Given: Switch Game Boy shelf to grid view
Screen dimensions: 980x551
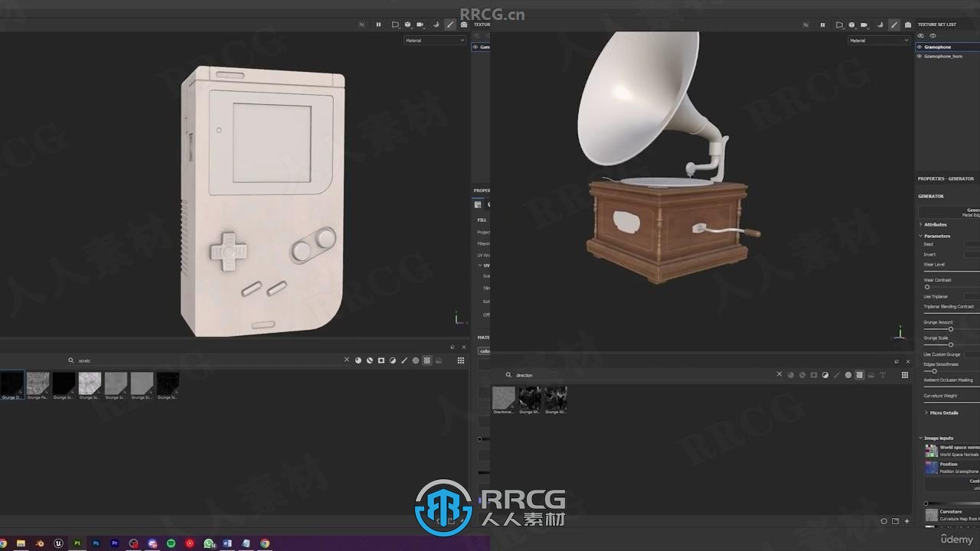Looking at the screenshot, I should coord(461,360).
